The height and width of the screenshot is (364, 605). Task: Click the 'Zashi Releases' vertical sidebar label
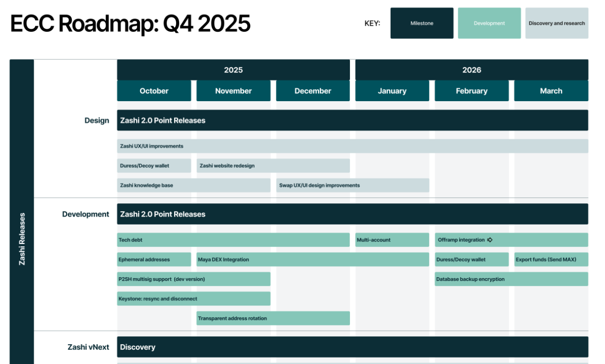click(22, 239)
